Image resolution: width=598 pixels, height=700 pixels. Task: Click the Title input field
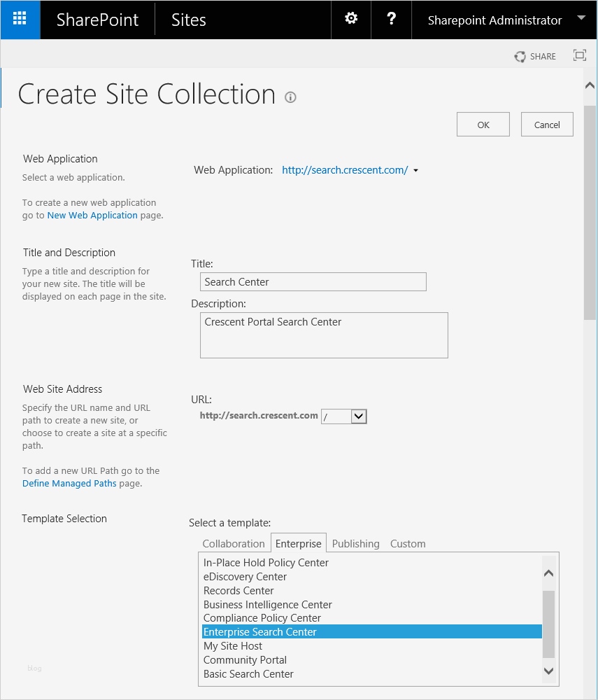(313, 282)
